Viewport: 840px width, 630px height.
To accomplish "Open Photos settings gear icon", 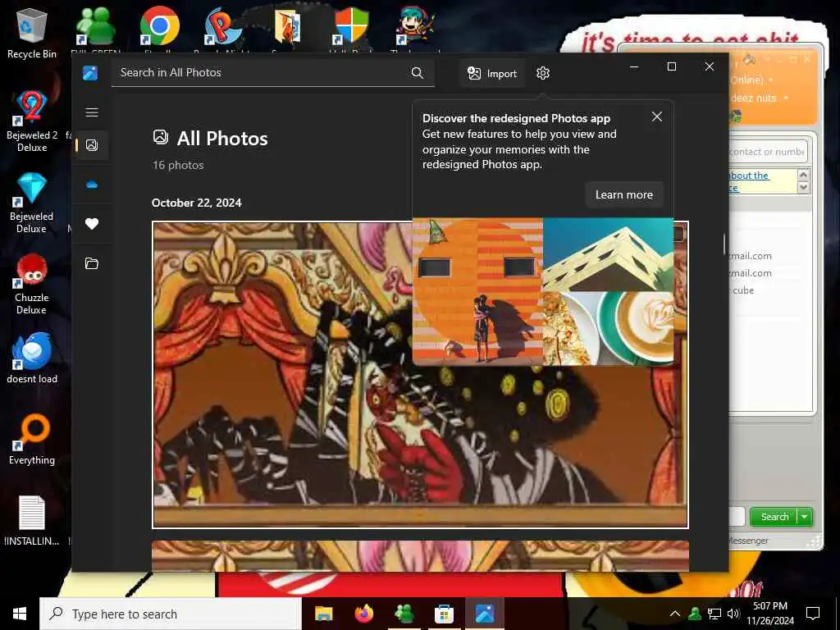I will coord(543,73).
